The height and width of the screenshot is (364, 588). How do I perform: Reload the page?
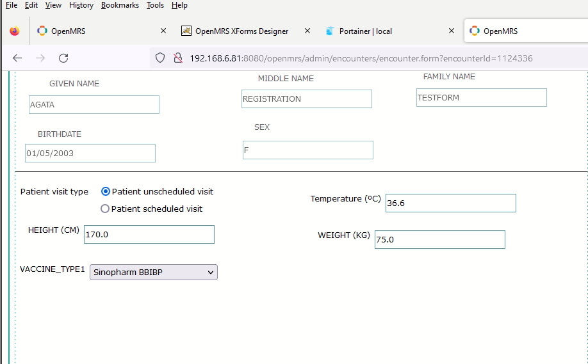pos(63,58)
